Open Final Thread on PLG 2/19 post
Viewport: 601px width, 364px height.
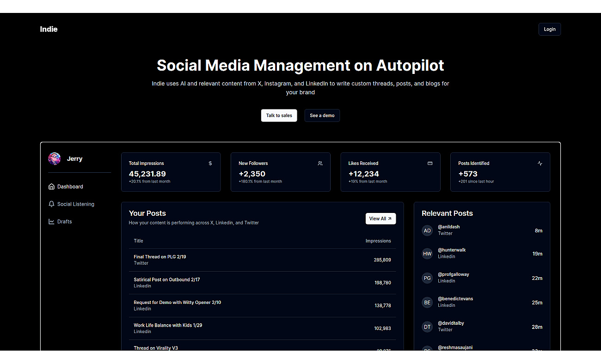(x=160, y=257)
